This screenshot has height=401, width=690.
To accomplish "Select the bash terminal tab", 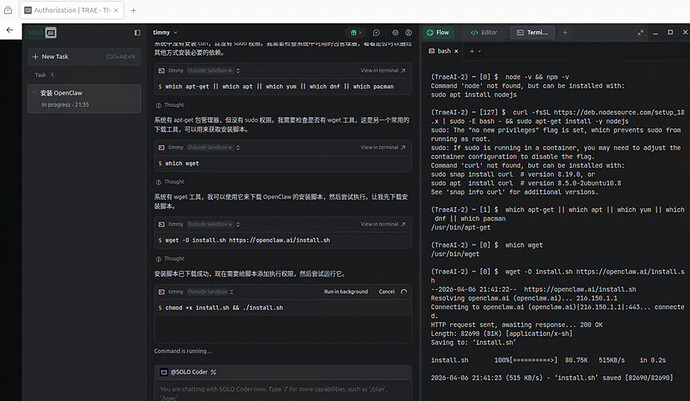I will (x=443, y=50).
